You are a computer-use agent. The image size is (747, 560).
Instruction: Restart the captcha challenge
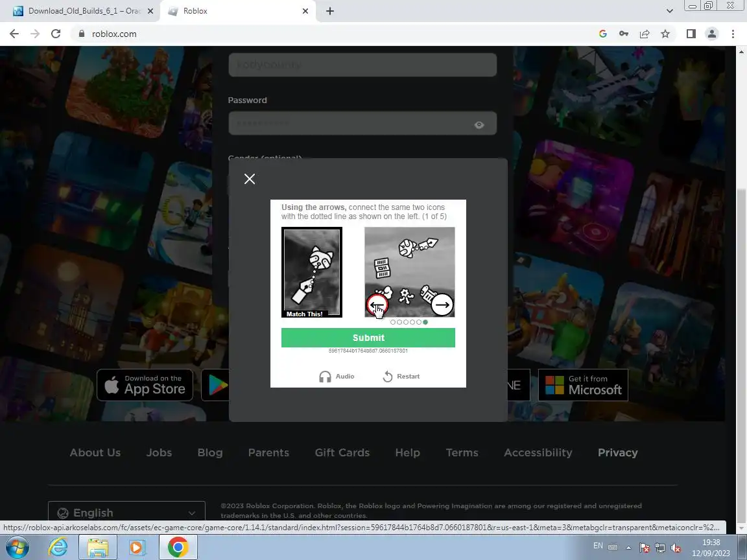click(x=401, y=376)
